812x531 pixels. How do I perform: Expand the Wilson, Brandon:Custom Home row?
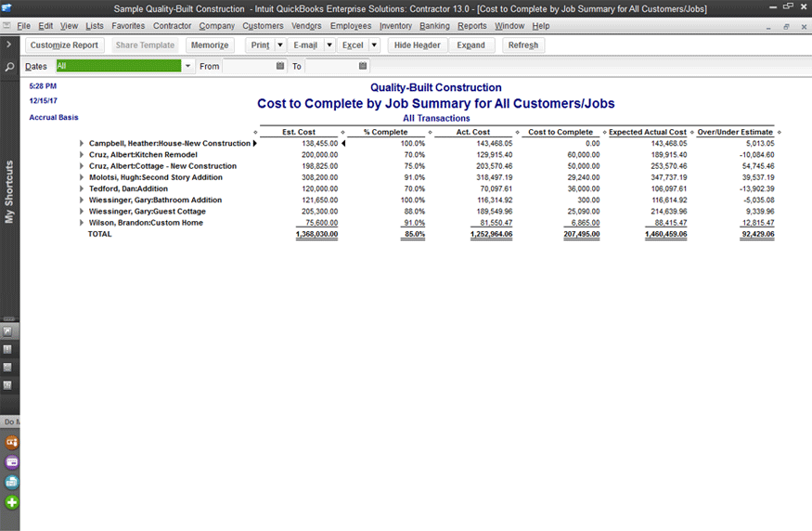pos(82,223)
